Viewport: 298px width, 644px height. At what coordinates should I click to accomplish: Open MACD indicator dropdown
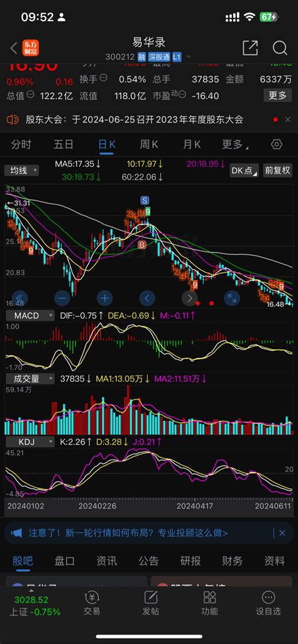coord(29,315)
